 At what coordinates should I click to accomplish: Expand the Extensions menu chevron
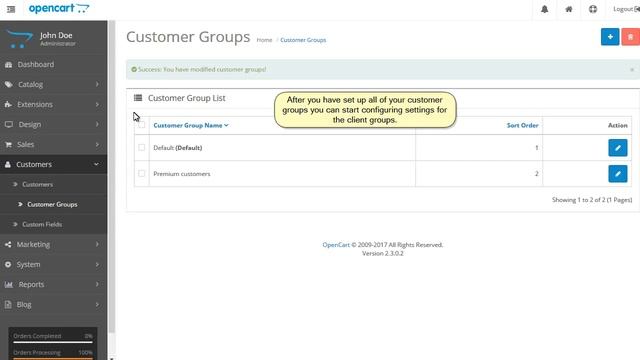click(97, 104)
